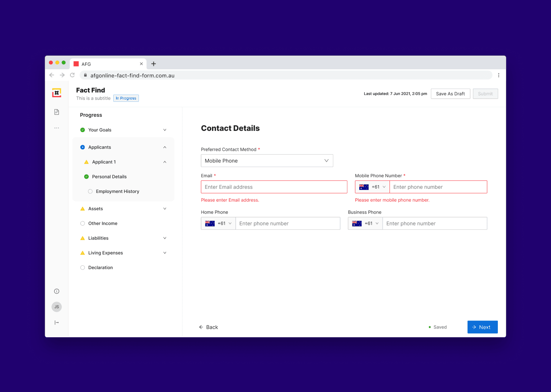The height and width of the screenshot is (392, 551).
Task: Click the browser address bar URL
Action: (132, 75)
